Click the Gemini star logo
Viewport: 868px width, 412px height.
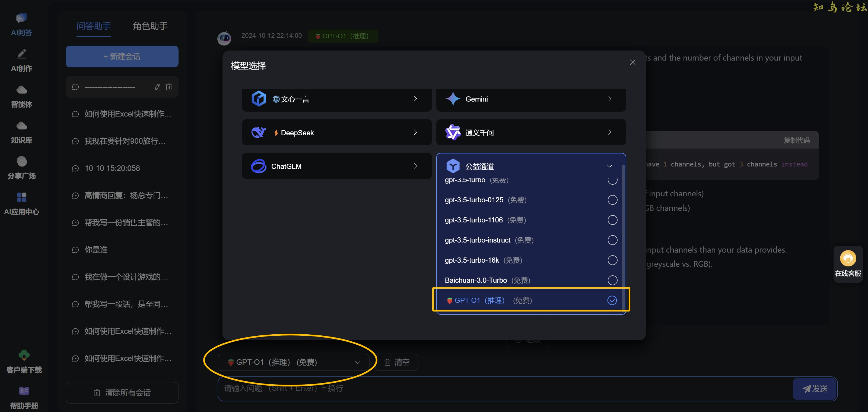[453, 99]
